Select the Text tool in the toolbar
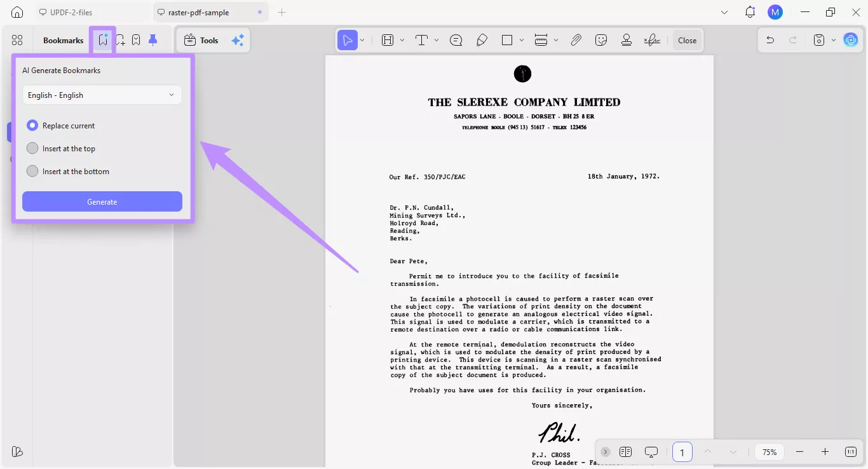The height and width of the screenshot is (469, 868). tap(421, 39)
